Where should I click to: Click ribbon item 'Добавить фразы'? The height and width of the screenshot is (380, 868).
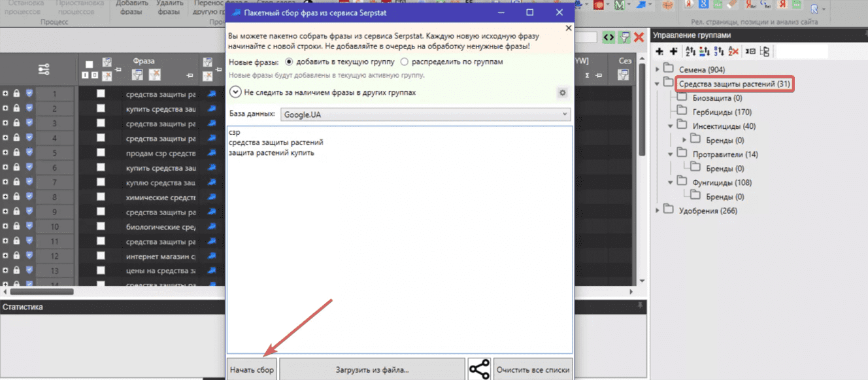click(x=131, y=7)
